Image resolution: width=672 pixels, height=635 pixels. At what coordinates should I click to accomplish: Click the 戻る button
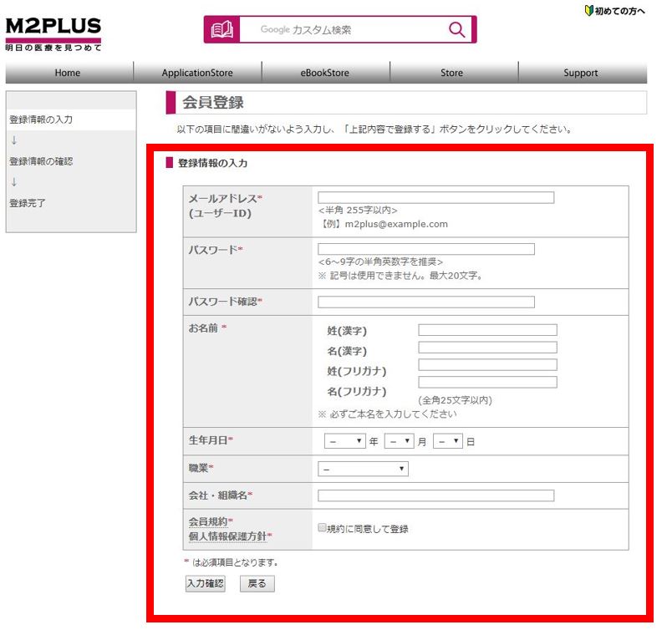coord(257,583)
